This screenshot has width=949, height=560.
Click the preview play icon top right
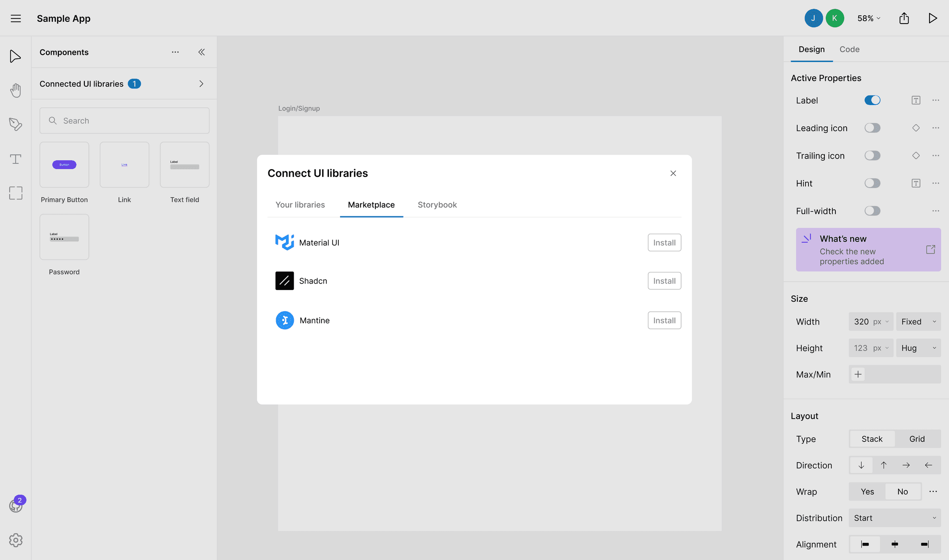(933, 19)
